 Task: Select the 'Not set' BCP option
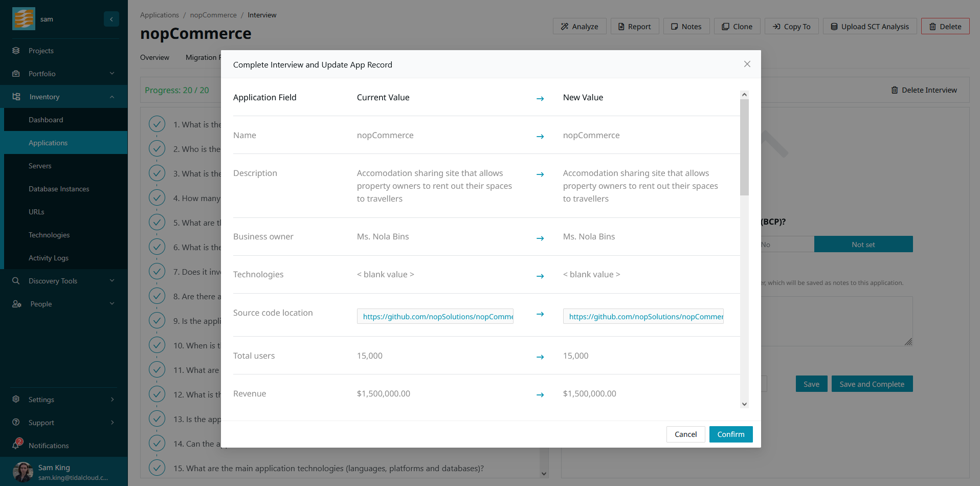(x=863, y=245)
